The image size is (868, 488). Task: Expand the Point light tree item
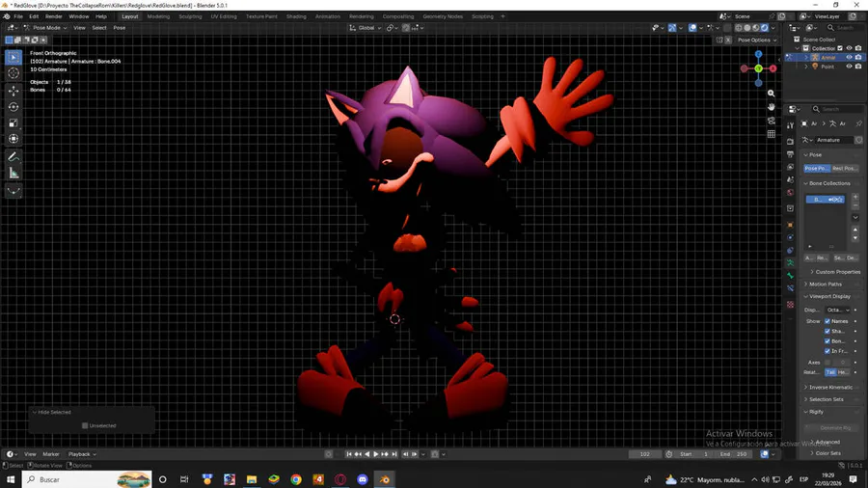(x=806, y=66)
